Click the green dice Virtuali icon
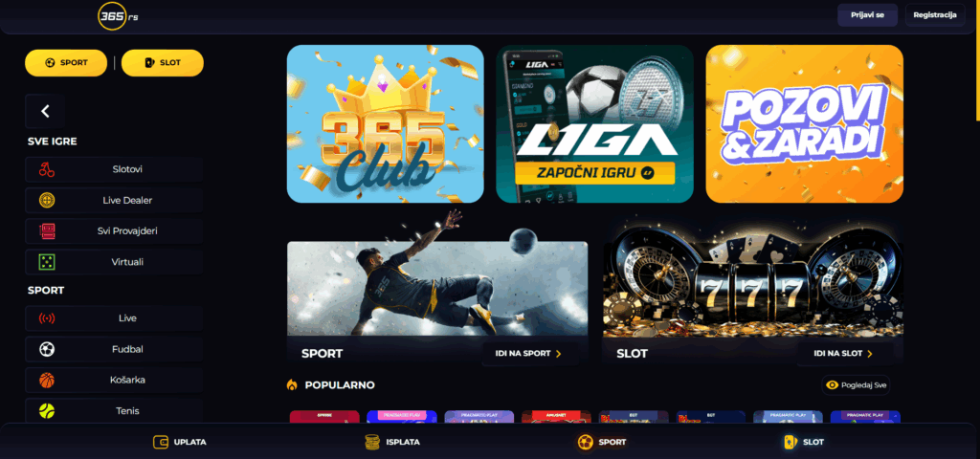The height and width of the screenshot is (459, 980). [47, 262]
